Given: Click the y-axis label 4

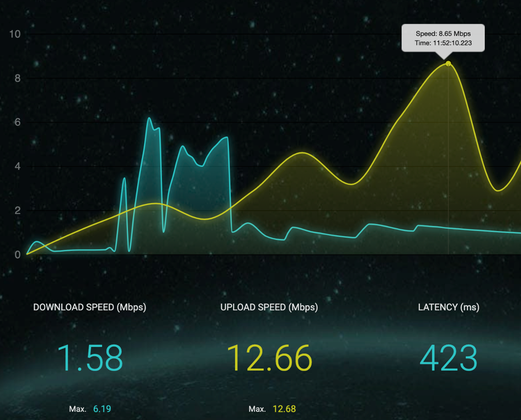Looking at the screenshot, I should [x=18, y=166].
